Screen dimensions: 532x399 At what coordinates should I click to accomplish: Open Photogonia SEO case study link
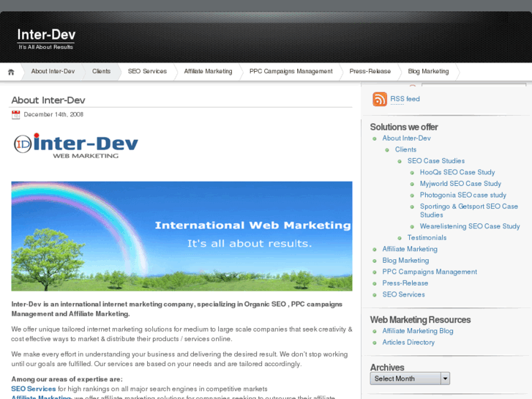tap(463, 195)
